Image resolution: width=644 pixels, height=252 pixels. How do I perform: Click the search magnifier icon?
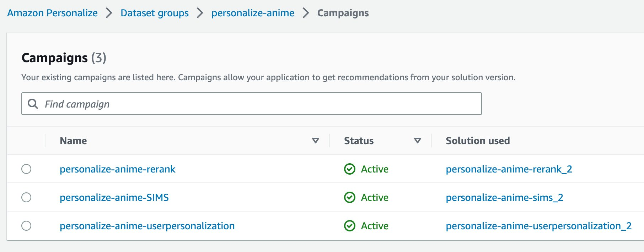tap(33, 104)
